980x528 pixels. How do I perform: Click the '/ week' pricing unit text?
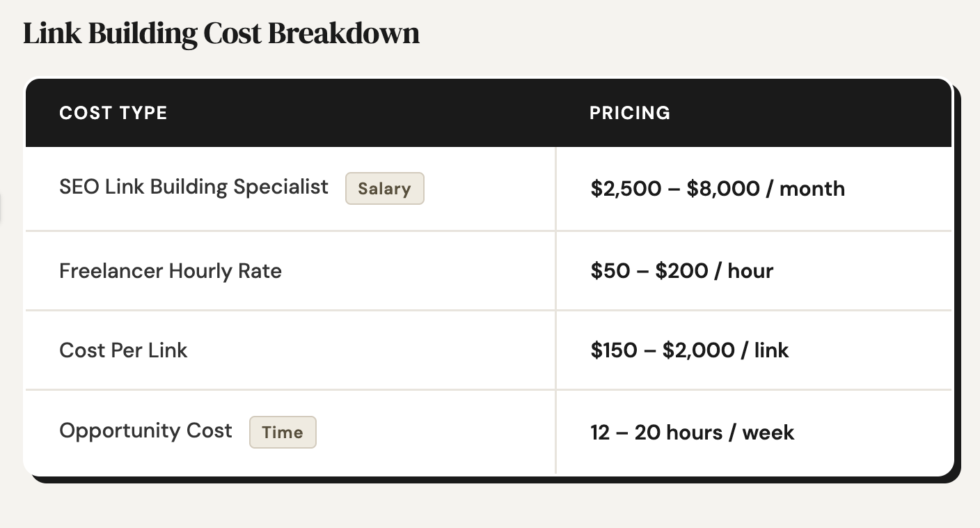(x=761, y=433)
